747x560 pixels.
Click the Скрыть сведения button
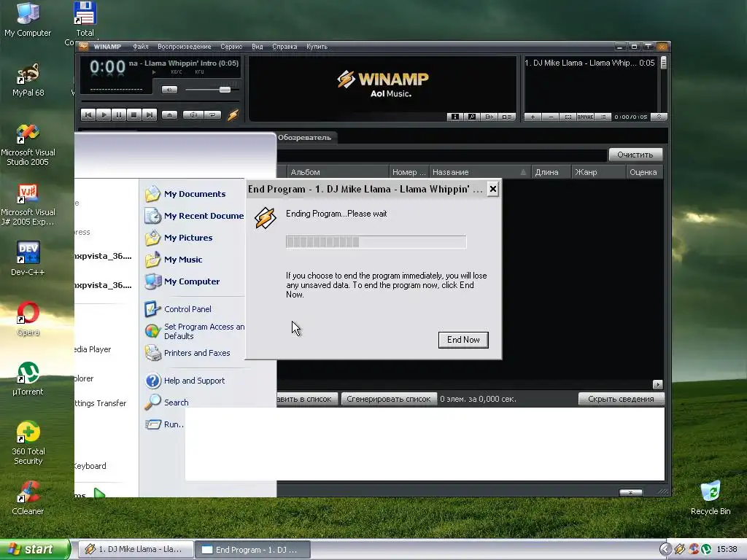(621, 399)
